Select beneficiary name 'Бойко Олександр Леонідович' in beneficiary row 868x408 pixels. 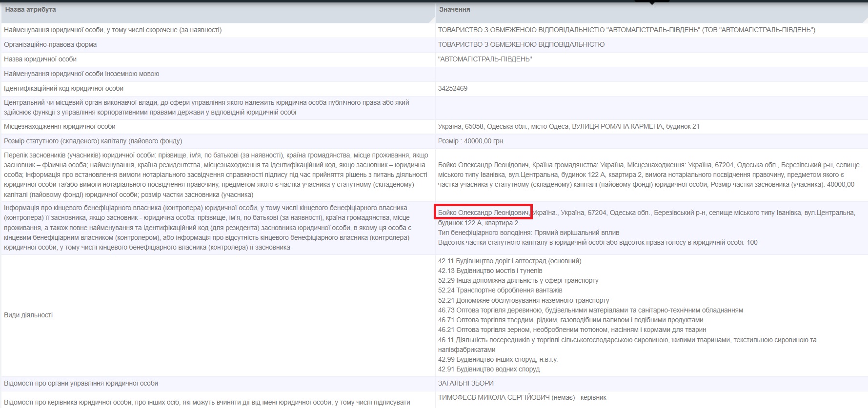point(484,213)
